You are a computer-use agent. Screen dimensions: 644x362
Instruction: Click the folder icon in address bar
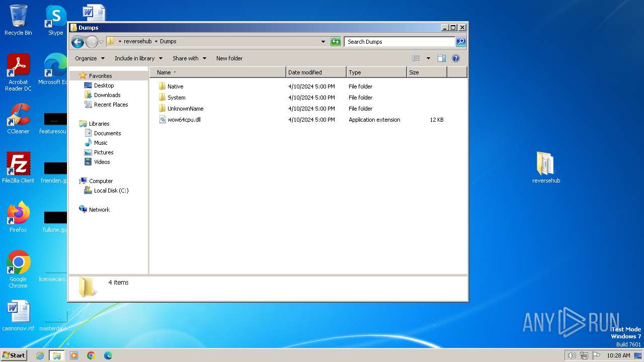tap(111, 41)
